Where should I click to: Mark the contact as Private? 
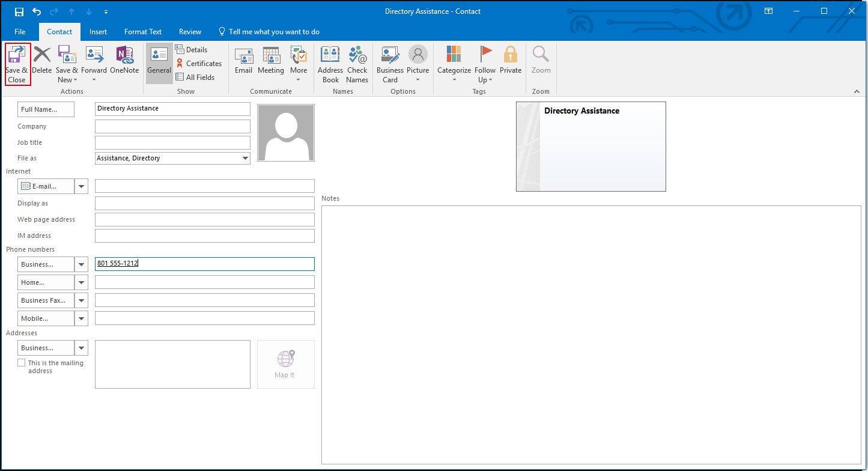511,61
